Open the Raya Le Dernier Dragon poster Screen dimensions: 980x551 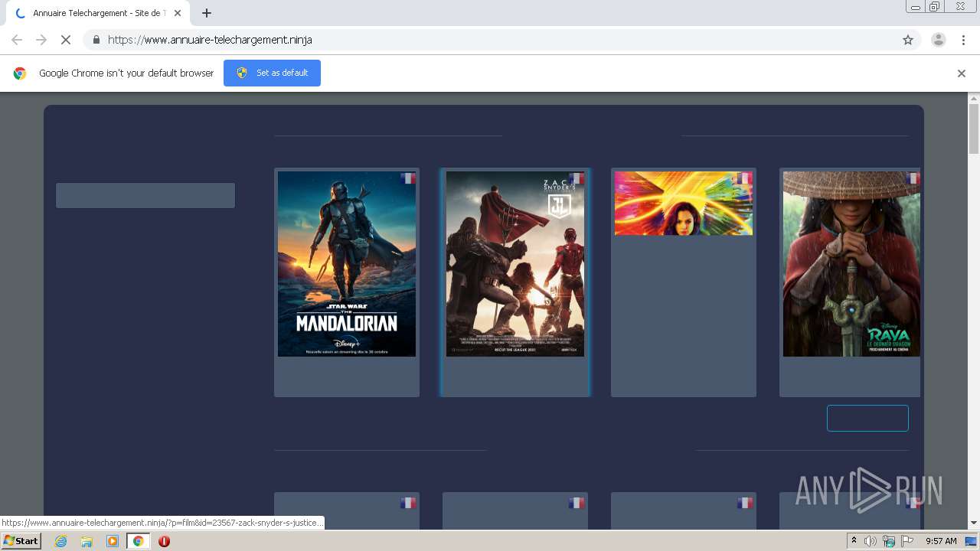851,264
